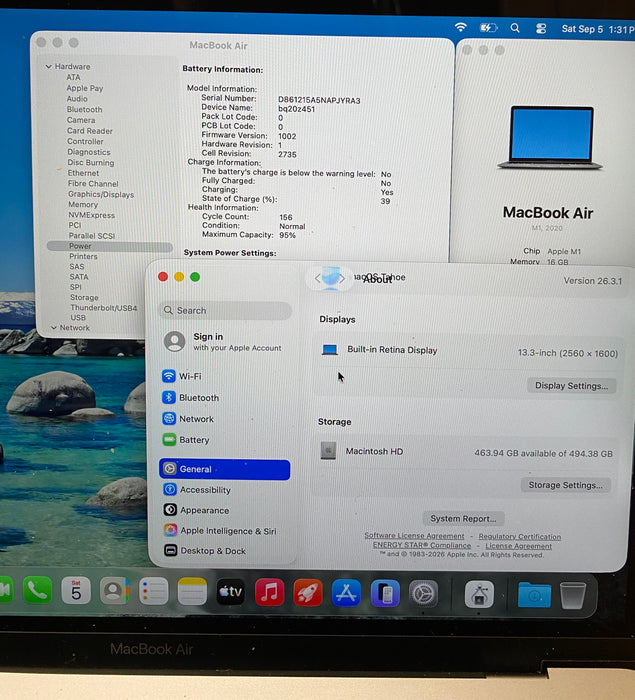The width and height of the screenshot is (635, 700).
Task: Open iPhone Mirroring in the Dock
Action: tap(385, 594)
